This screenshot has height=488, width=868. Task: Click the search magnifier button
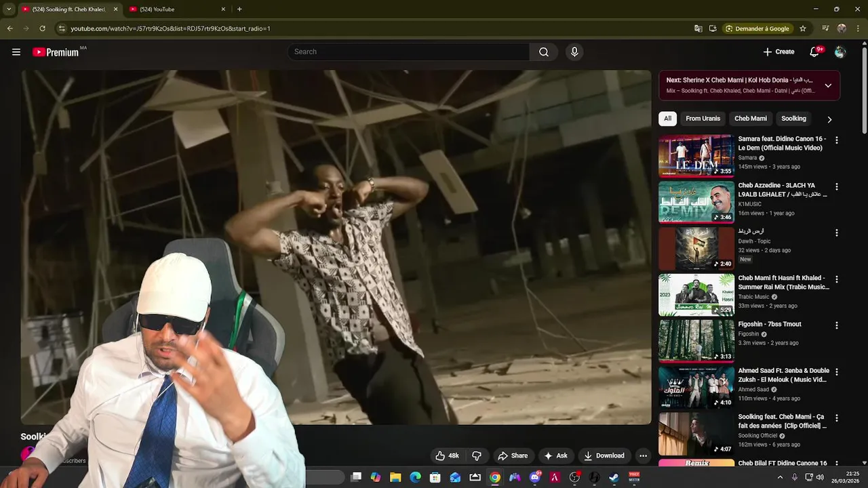[x=544, y=52]
